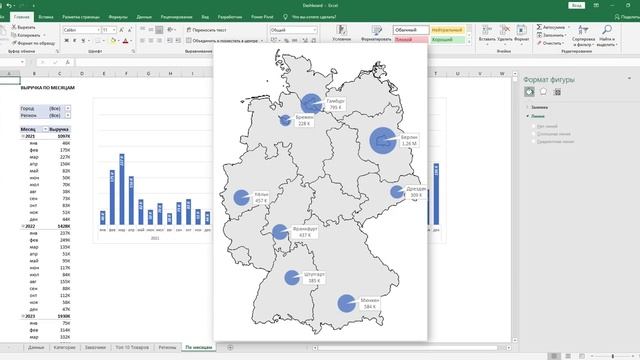This screenshot has height=360, width=640.
Task: Apply the Плохой cell style
Action: tap(411, 40)
